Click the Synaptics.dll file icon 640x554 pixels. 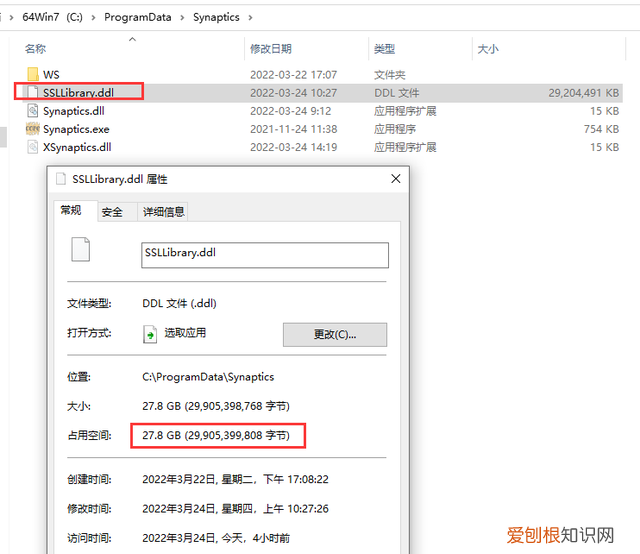point(33,111)
